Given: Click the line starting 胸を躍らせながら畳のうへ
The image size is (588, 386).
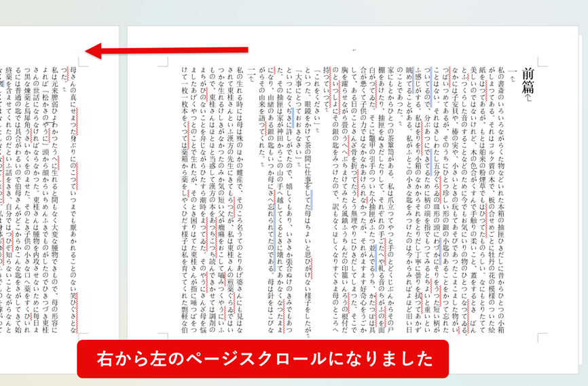Looking at the screenshot, I should [345, 200].
